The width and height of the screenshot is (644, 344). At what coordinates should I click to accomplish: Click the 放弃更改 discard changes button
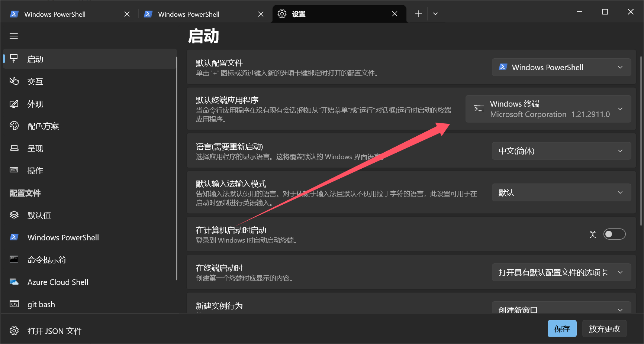click(604, 329)
